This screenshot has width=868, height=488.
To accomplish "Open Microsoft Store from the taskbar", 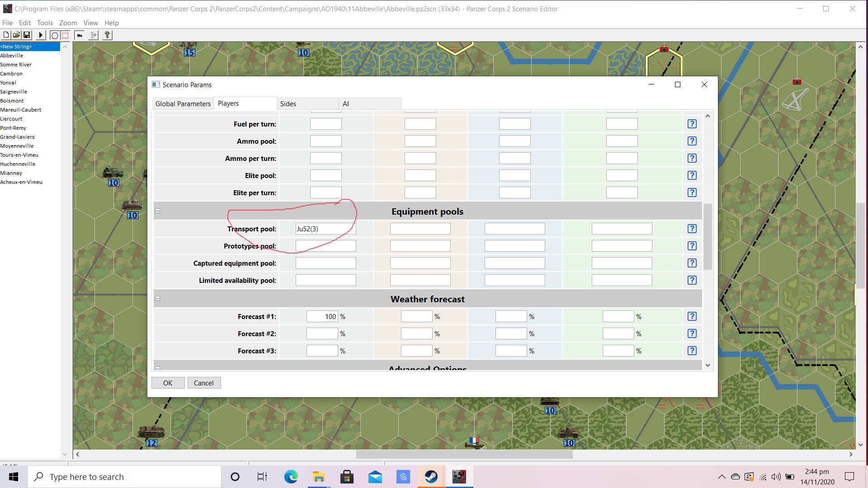I will (347, 477).
